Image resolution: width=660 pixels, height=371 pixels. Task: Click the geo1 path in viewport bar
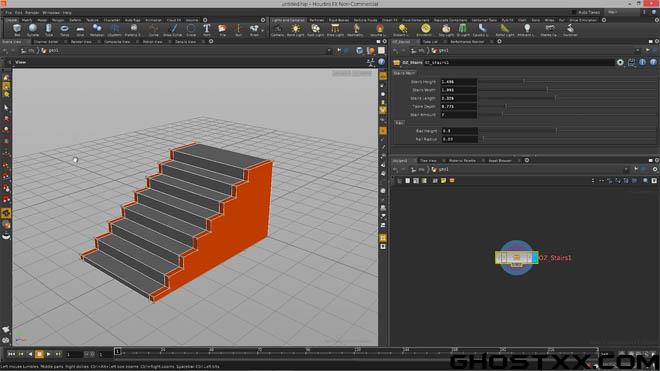(51, 51)
